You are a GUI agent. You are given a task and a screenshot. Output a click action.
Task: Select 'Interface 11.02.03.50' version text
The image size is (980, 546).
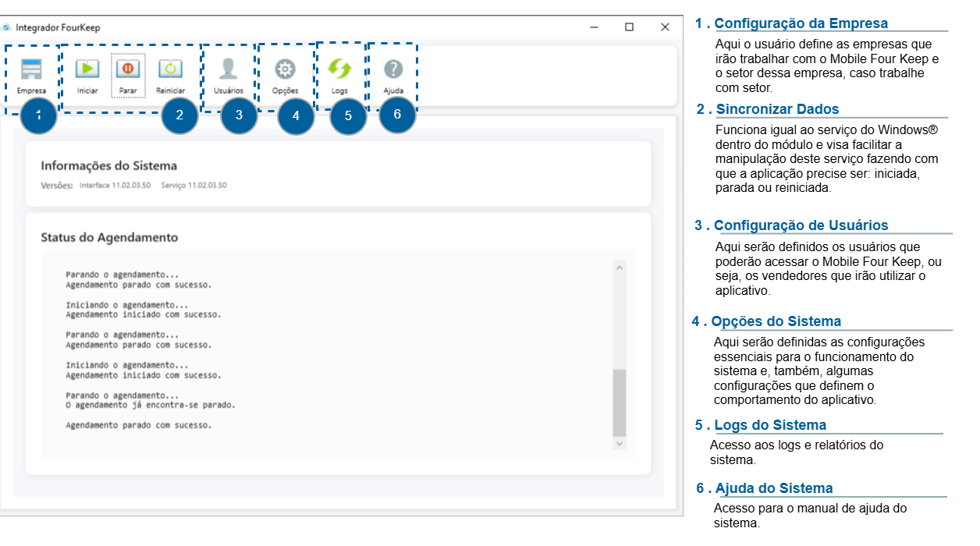click(117, 186)
